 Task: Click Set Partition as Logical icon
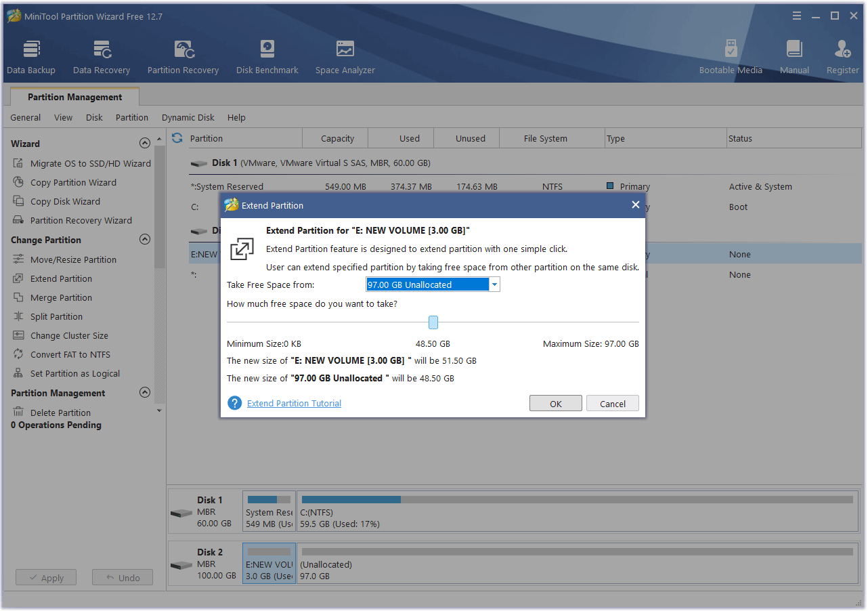[x=18, y=373]
